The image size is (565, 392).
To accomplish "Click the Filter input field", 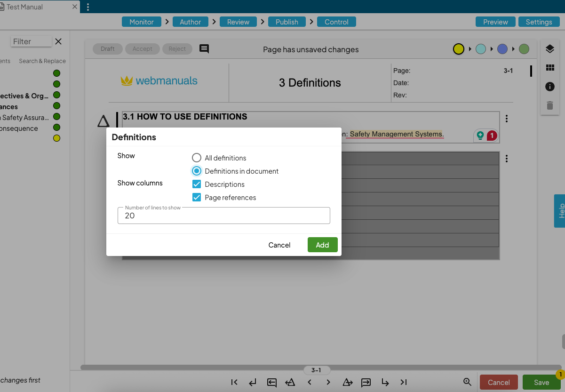I will (31, 41).
